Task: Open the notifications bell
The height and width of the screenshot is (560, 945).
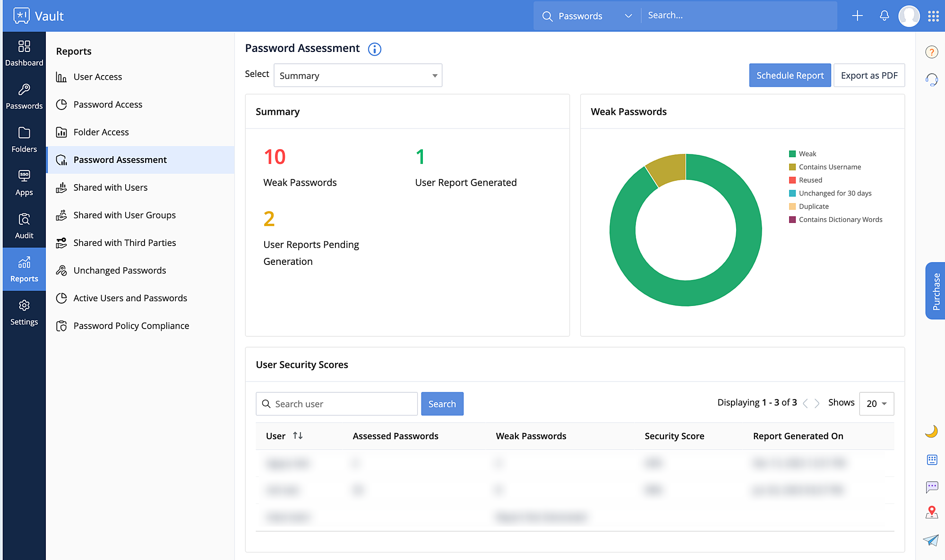Action: pos(884,16)
